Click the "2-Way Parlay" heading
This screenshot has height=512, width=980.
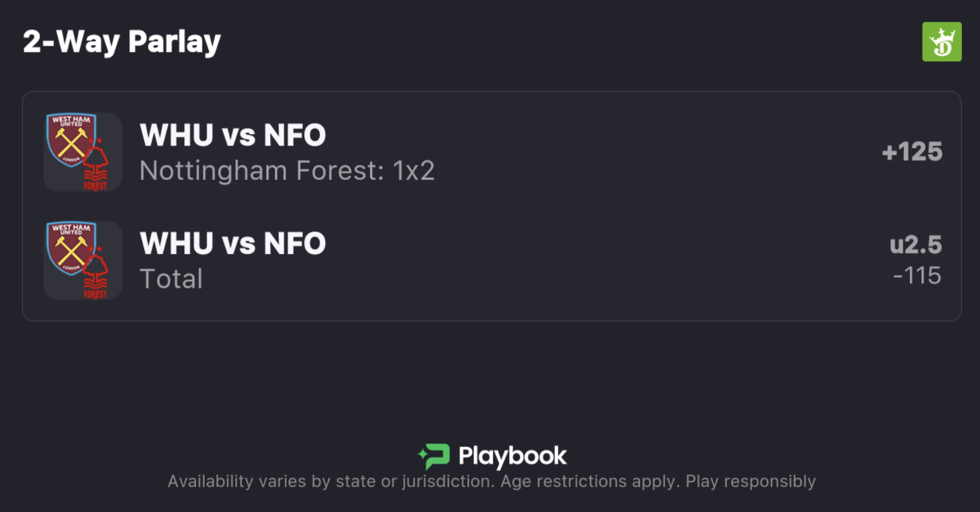[x=122, y=42]
